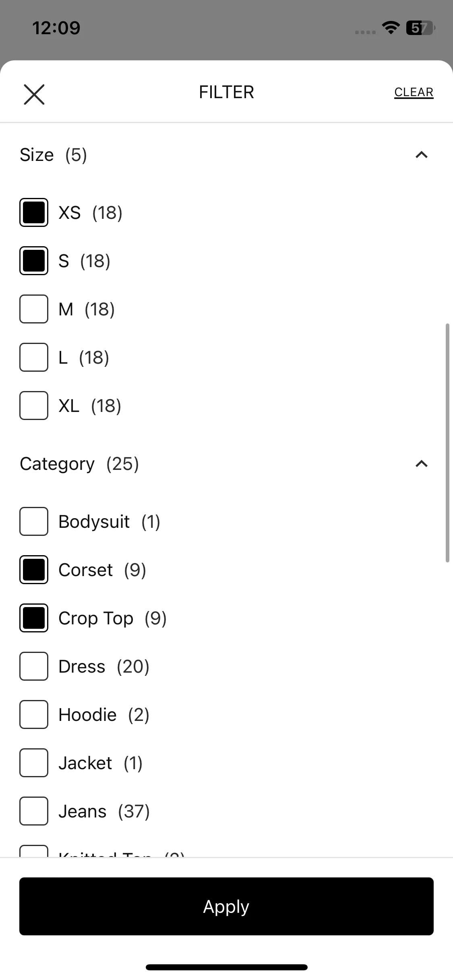Check the Jacket category option
The width and height of the screenshot is (453, 980).
click(34, 763)
